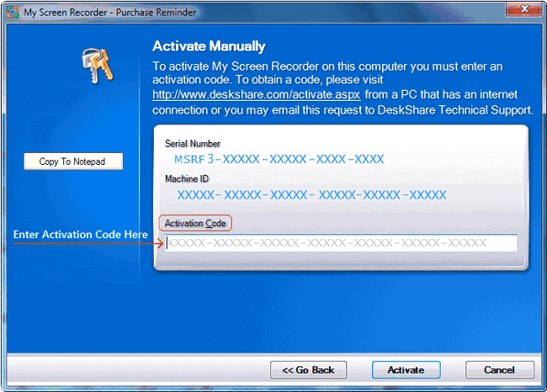Viewport: 547px width, 392px height.
Task: Cancel the activation dialog
Action: click(499, 369)
